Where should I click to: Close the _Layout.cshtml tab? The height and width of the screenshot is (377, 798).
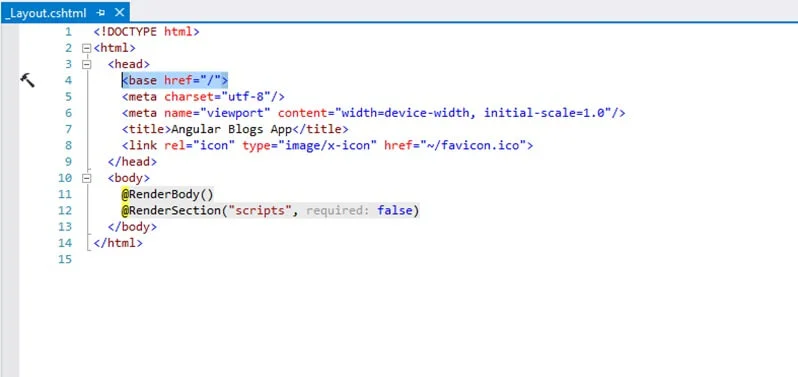(x=119, y=12)
